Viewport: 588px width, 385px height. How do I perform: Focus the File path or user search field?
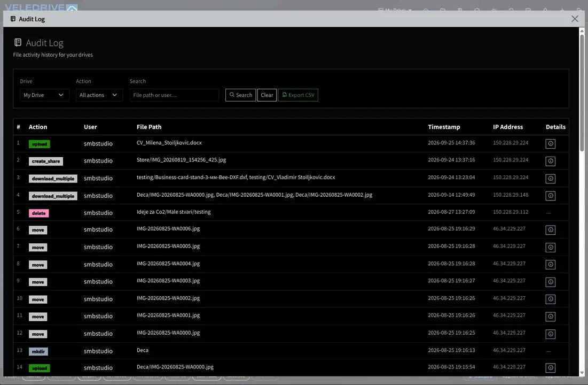pyautogui.click(x=174, y=95)
